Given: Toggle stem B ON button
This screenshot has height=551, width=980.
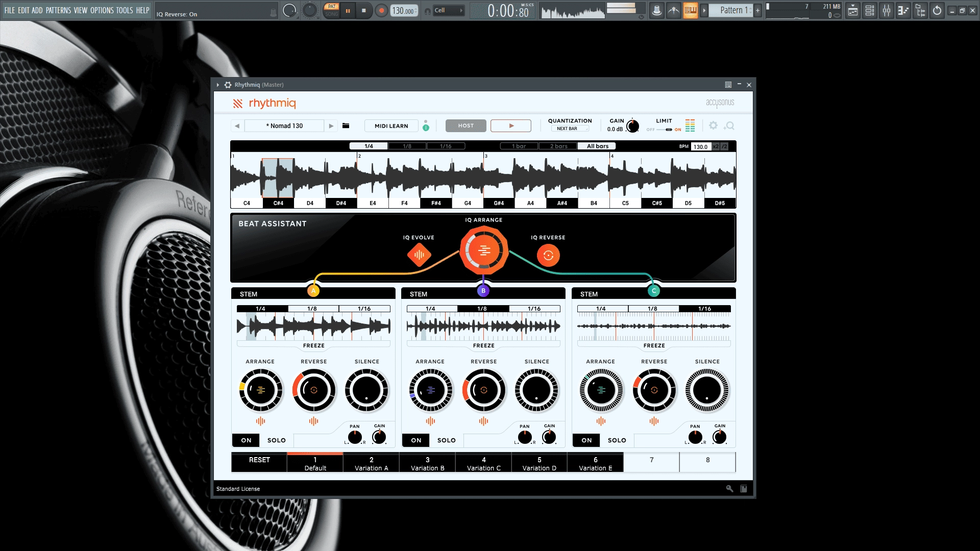Looking at the screenshot, I should 416,440.
